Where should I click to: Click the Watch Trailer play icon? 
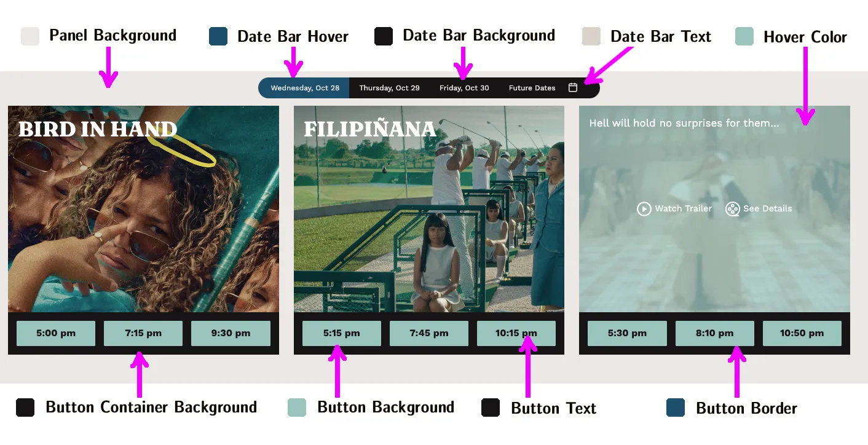644,209
